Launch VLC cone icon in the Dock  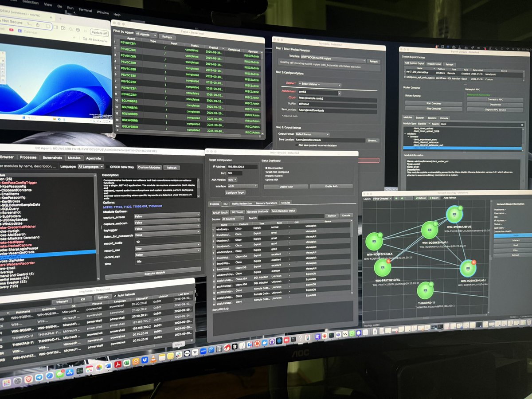[x=153, y=359]
